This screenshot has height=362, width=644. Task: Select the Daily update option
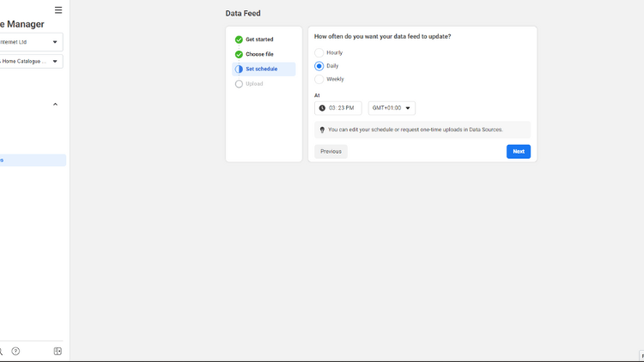coord(319,66)
